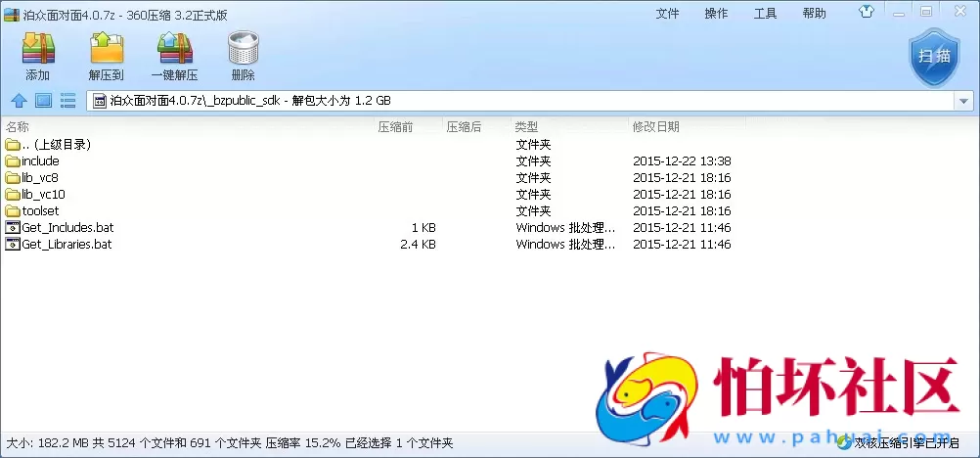This screenshot has height=458, width=980.
Task: Click the lib_vc10 folder icon
Action: tap(13, 194)
